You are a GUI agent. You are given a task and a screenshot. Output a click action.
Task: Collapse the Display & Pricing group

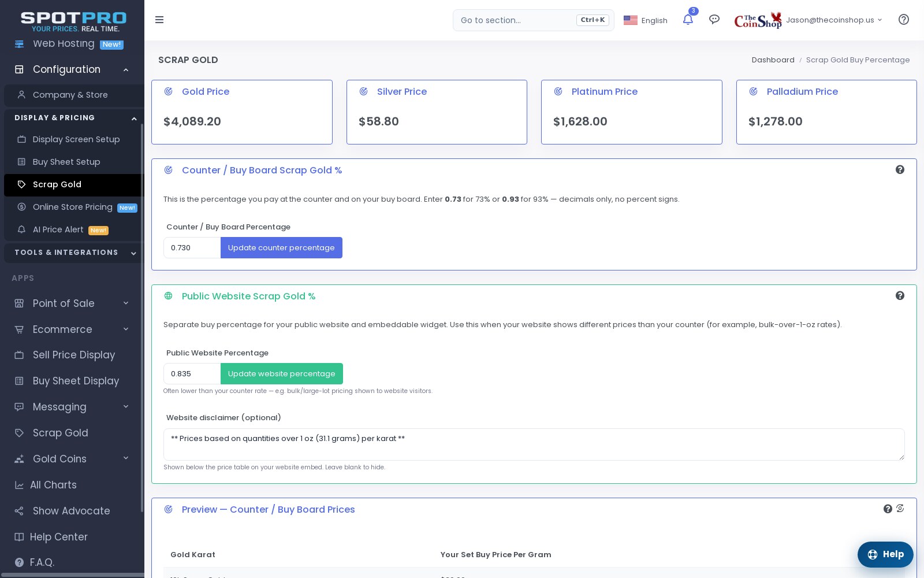tap(134, 118)
